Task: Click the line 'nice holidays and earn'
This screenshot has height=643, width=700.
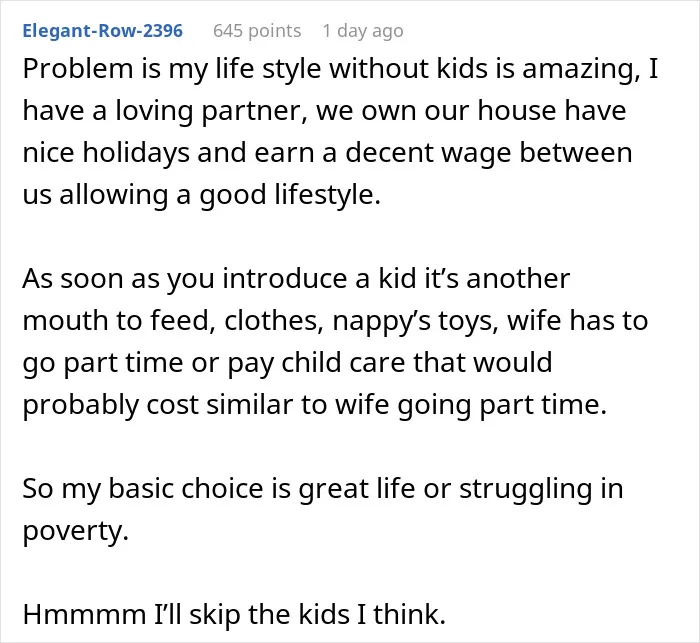Action: point(327,153)
